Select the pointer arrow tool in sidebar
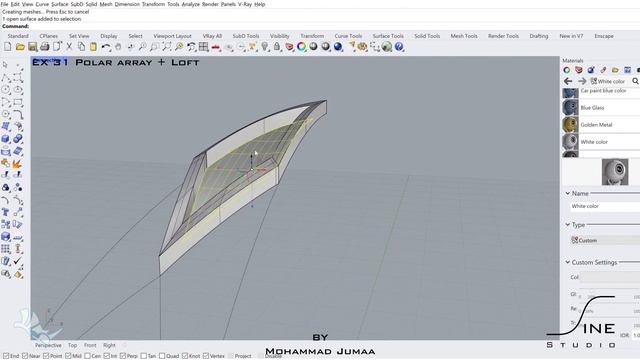The height and width of the screenshot is (360, 640). [x=6, y=65]
